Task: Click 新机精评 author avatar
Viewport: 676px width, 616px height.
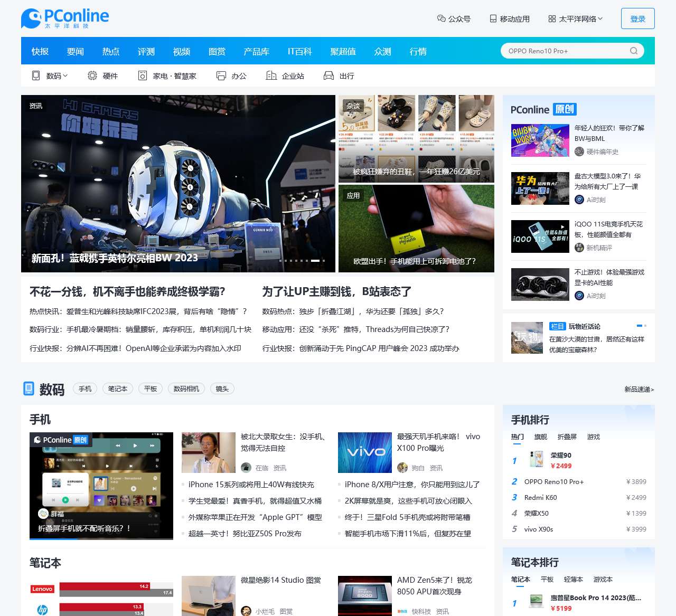Action: click(579, 248)
